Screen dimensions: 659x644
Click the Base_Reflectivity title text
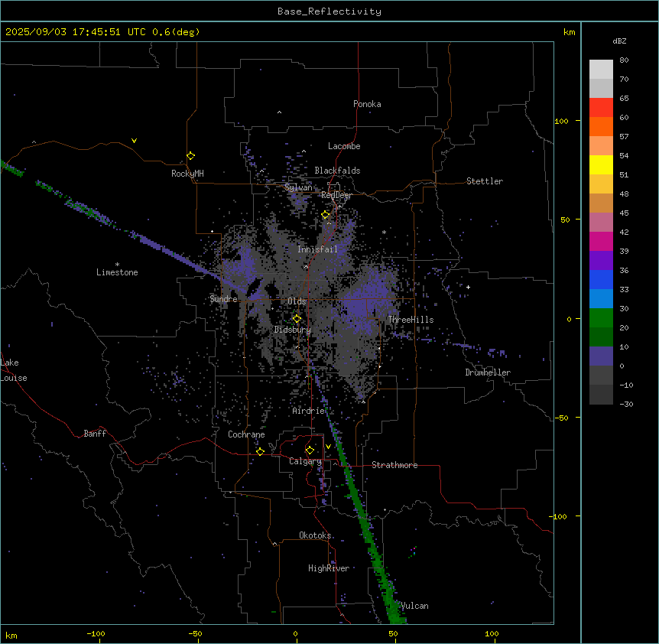pos(329,11)
